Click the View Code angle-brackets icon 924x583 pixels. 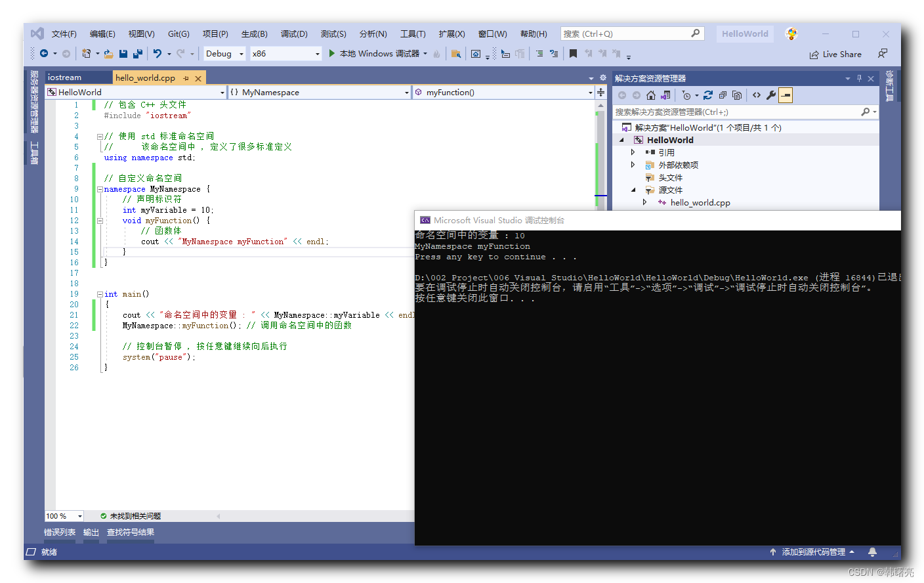coord(757,95)
